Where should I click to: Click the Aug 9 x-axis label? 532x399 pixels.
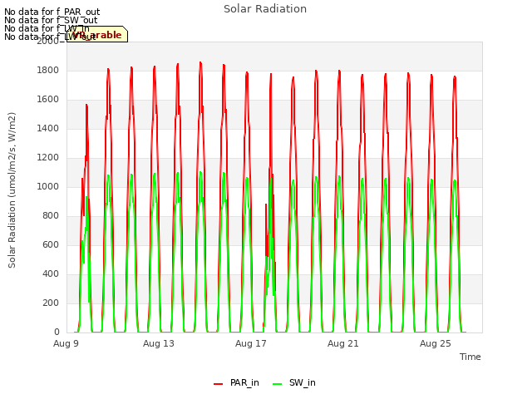[x=66, y=343]
